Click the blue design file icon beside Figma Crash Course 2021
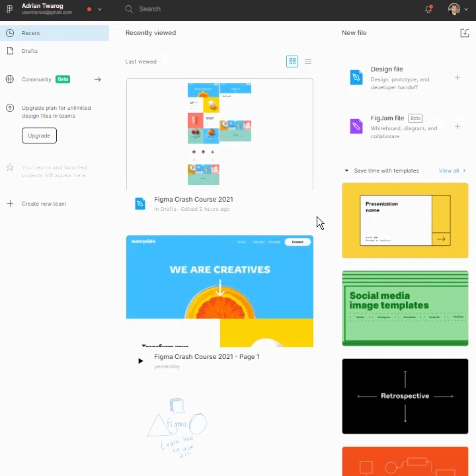Image resolution: width=476 pixels, height=476 pixels. pyautogui.click(x=140, y=204)
